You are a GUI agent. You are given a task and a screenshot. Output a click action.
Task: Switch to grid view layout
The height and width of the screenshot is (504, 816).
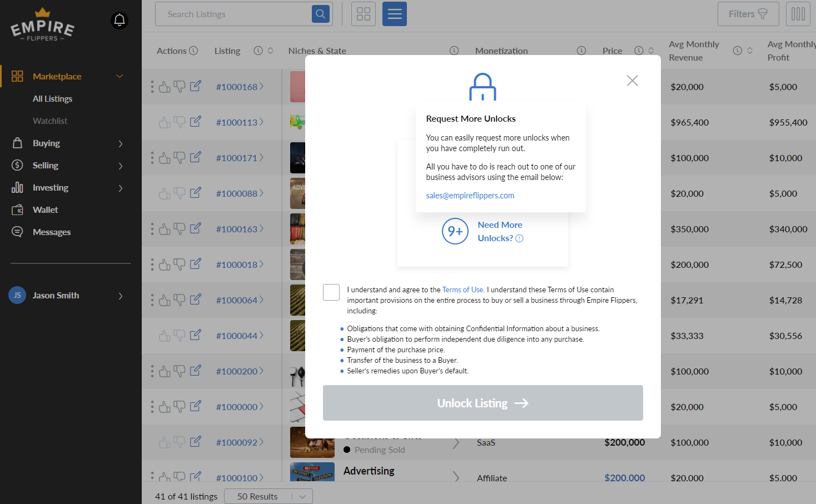[364, 14]
